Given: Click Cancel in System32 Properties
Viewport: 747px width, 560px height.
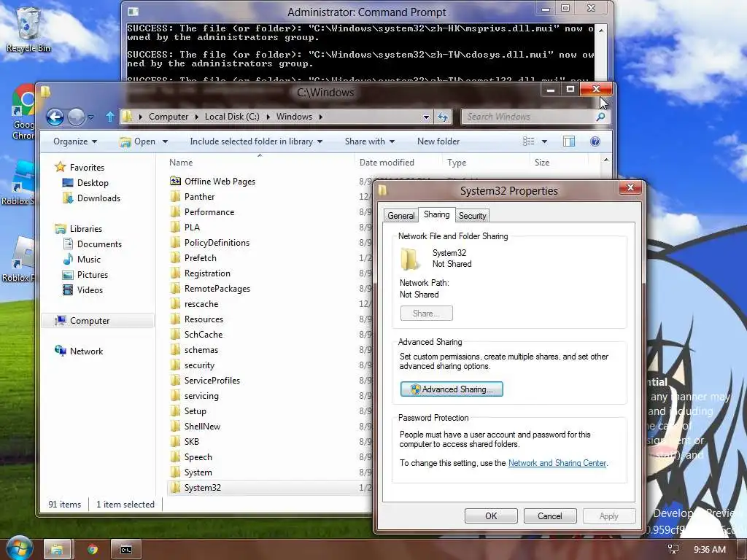Looking at the screenshot, I should (550, 516).
